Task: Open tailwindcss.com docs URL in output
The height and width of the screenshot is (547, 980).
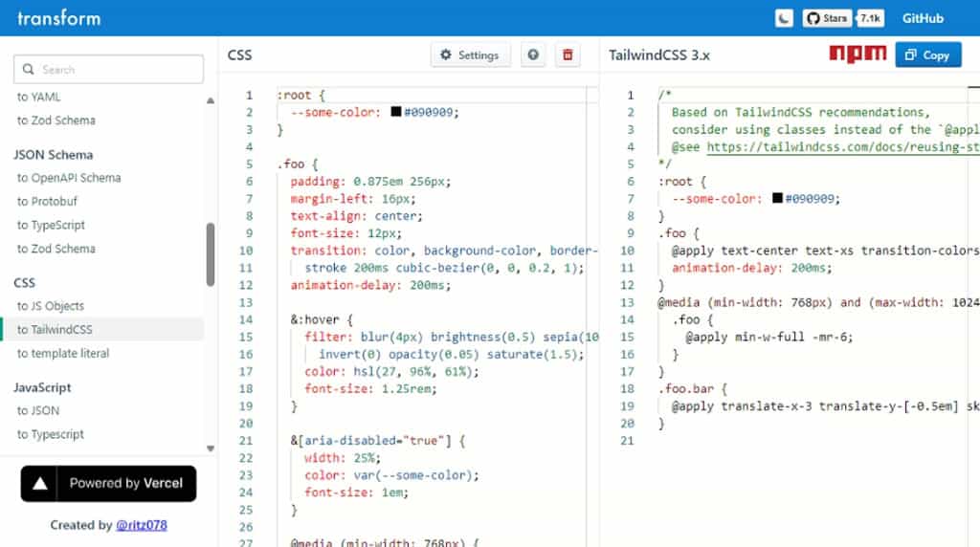Action: (x=843, y=146)
